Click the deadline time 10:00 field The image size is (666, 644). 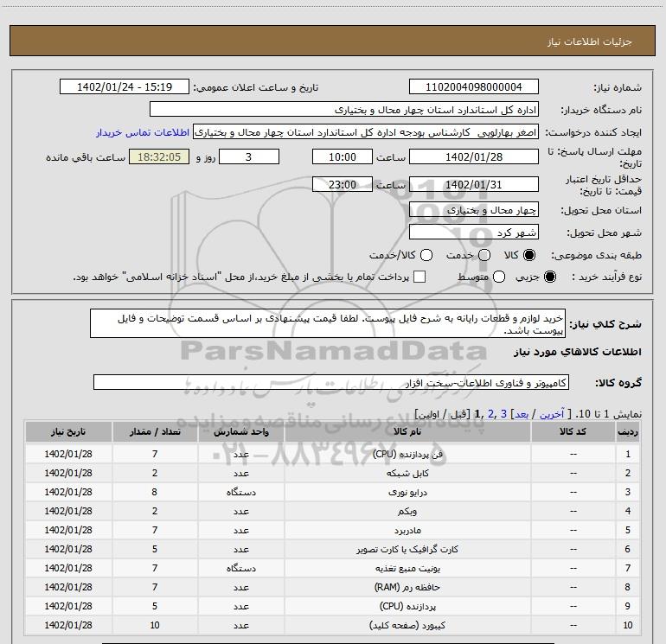click(343, 156)
